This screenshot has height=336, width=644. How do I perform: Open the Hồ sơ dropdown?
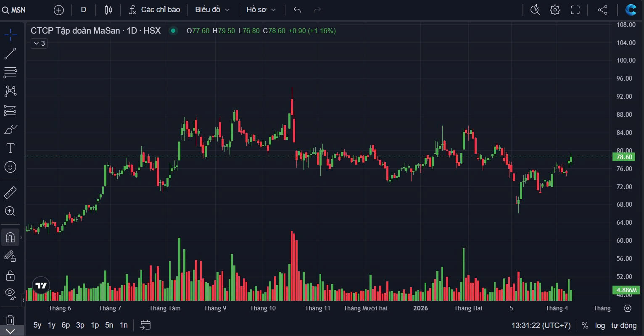(x=261, y=10)
